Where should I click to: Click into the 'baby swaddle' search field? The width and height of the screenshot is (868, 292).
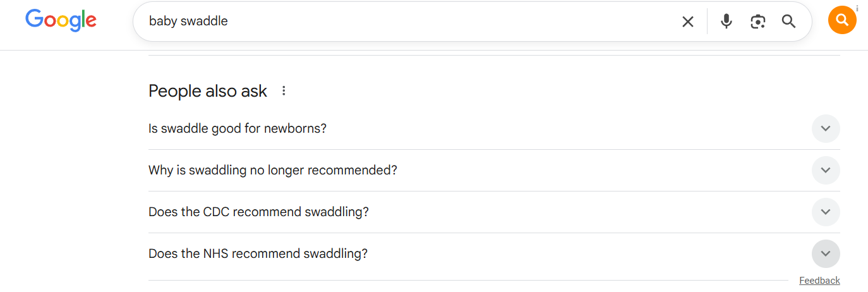[x=379, y=21]
